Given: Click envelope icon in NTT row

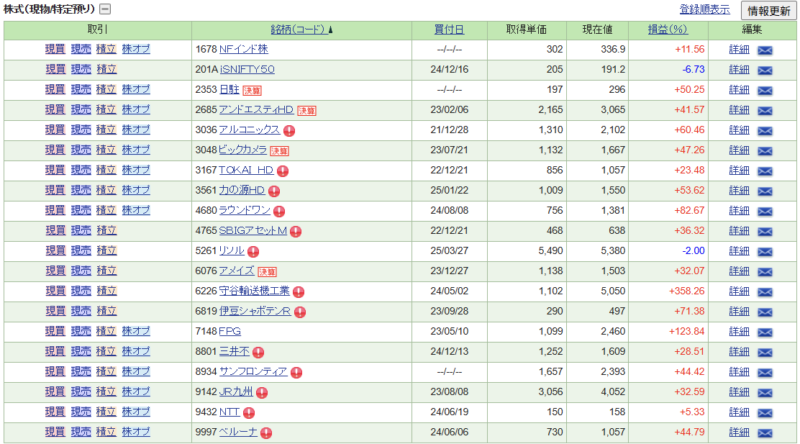Looking at the screenshot, I should (765, 413).
